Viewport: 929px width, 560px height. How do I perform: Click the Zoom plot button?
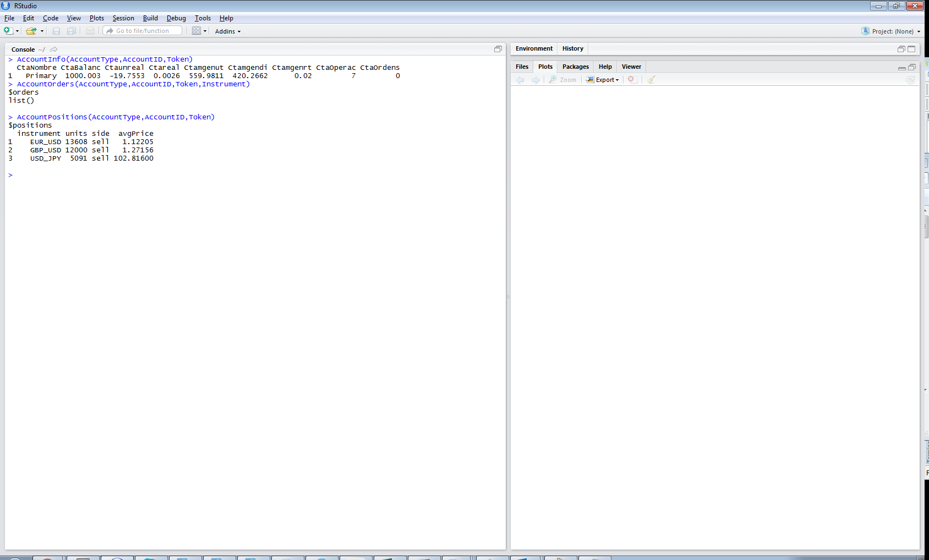click(x=563, y=80)
